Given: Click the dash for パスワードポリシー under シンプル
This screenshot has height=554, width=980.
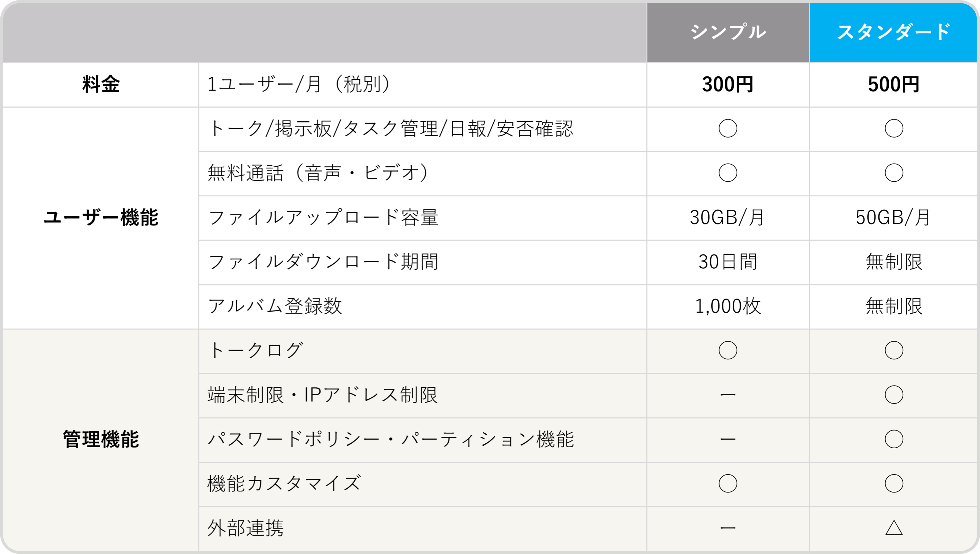Looking at the screenshot, I should (x=728, y=439).
